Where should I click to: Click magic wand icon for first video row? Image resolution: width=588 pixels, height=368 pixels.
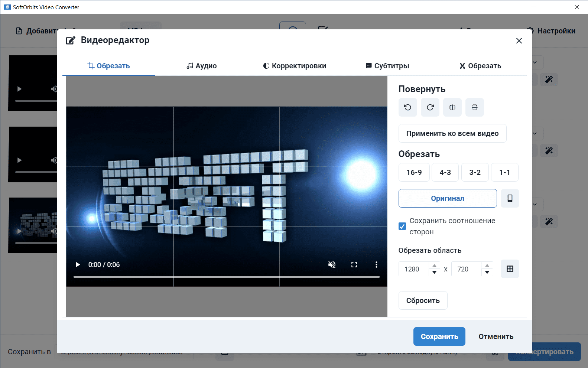(x=549, y=79)
